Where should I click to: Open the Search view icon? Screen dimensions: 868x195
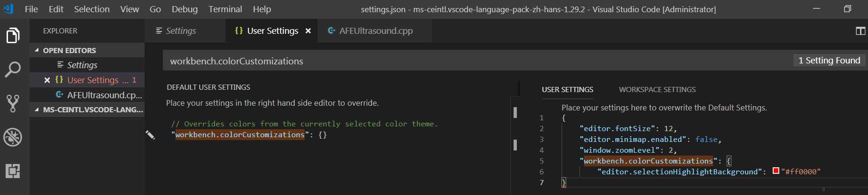[x=13, y=70]
